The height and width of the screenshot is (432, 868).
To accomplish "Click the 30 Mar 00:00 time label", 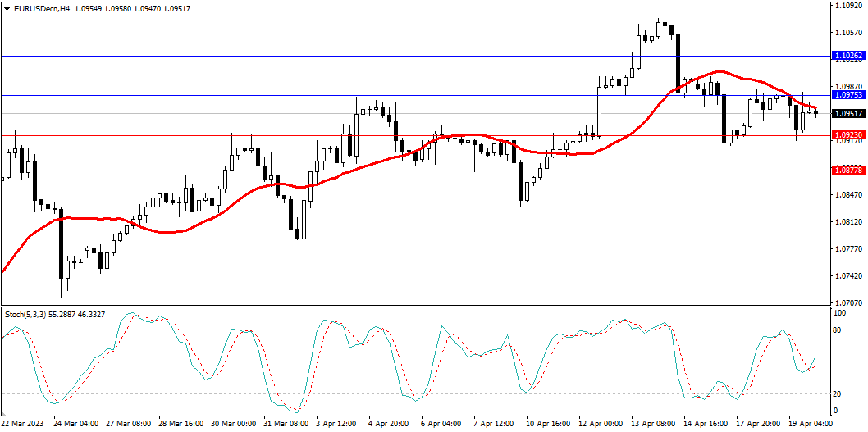I will [x=234, y=424].
